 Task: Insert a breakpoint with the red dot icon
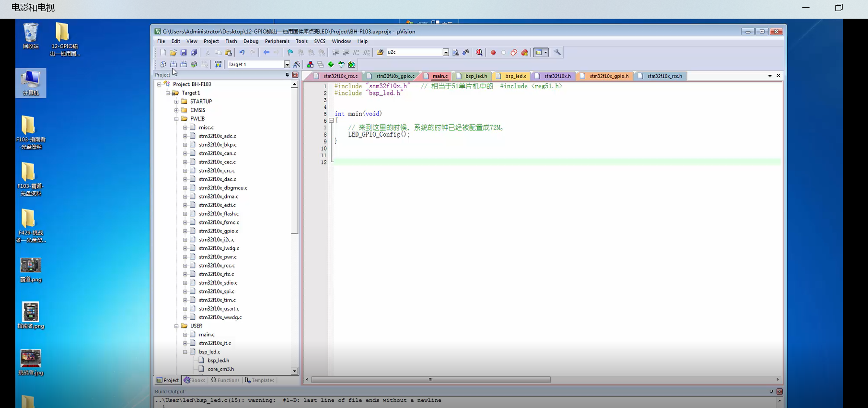coord(493,52)
